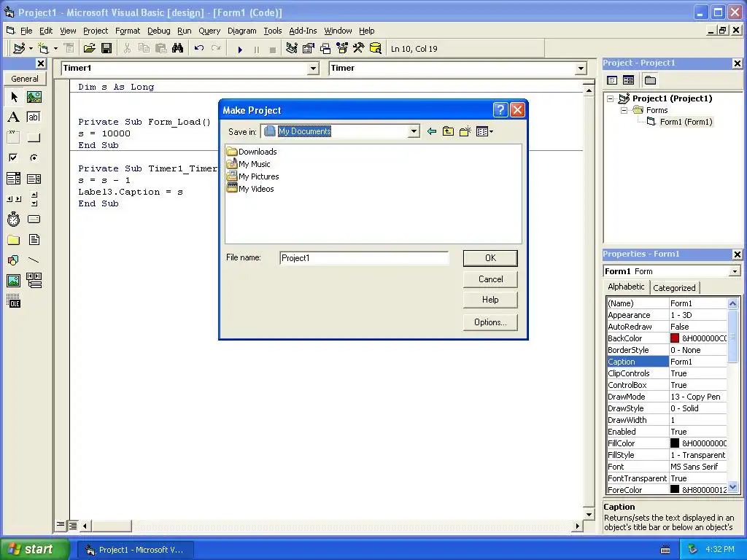
Task: Click the Data View Window toolbar icon
Action: [376, 49]
